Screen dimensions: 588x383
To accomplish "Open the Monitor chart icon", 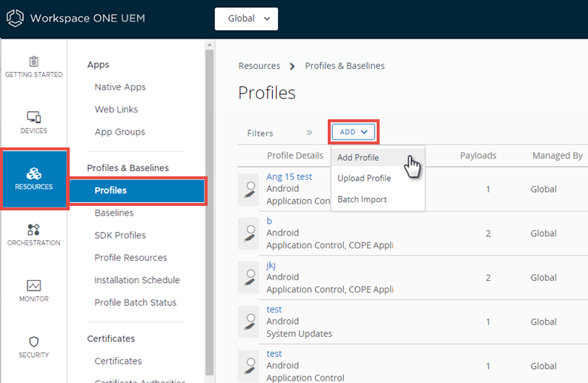I will pyautogui.click(x=34, y=285).
